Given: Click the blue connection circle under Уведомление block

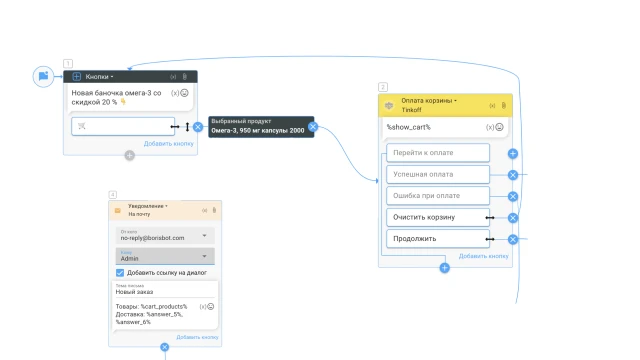Looking at the screenshot, I should pos(164,347).
